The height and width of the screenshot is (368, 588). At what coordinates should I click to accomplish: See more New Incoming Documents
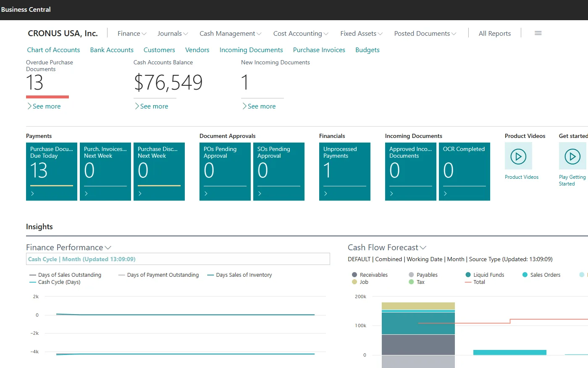(x=259, y=106)
